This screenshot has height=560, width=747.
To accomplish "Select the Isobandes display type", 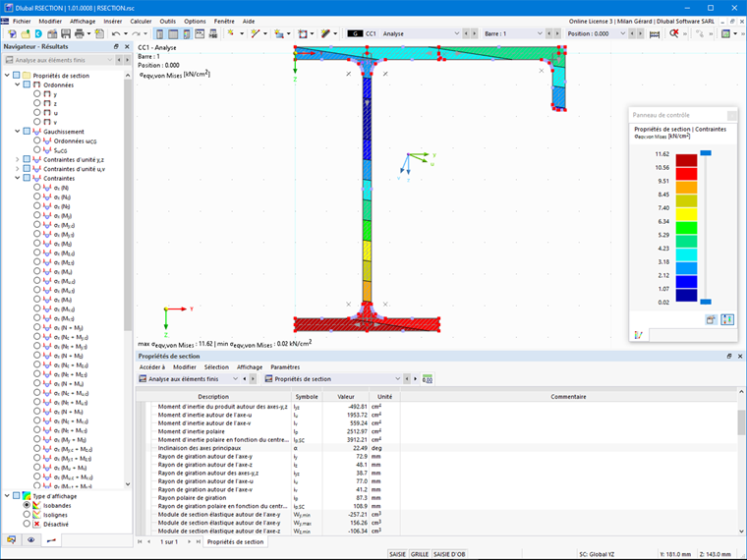I will tap(27, 505).
